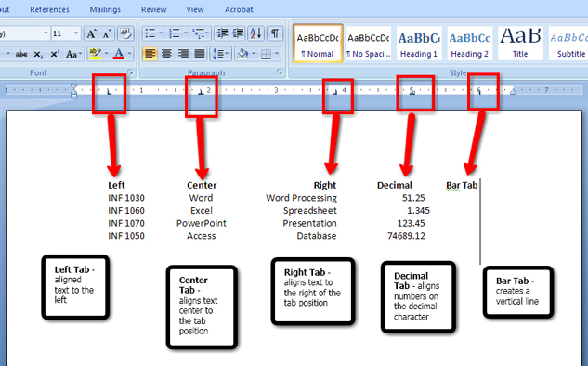Click the Sort A-Z icon
The height and width of the screenshot is (366, 588).
pyautogui.click(x=256, y=33)
